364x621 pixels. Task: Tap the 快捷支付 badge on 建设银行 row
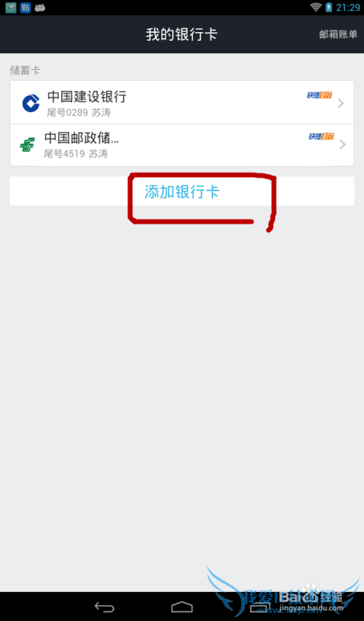click(x=320, y=95)
